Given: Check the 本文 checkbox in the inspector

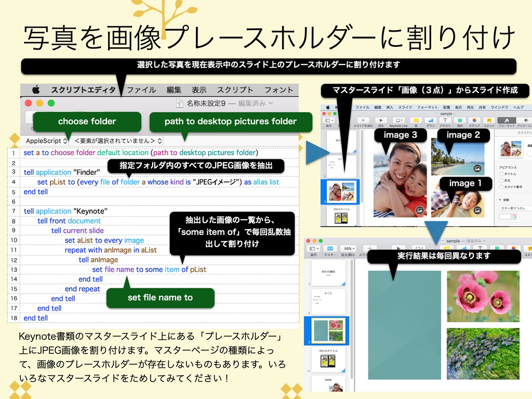Looking at the screenshot, I should click(x=501, y=180).
